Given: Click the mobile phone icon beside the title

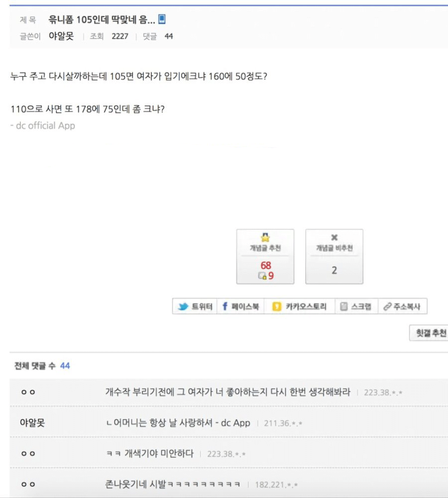Looking at the screenshot, I should (162, 19).
